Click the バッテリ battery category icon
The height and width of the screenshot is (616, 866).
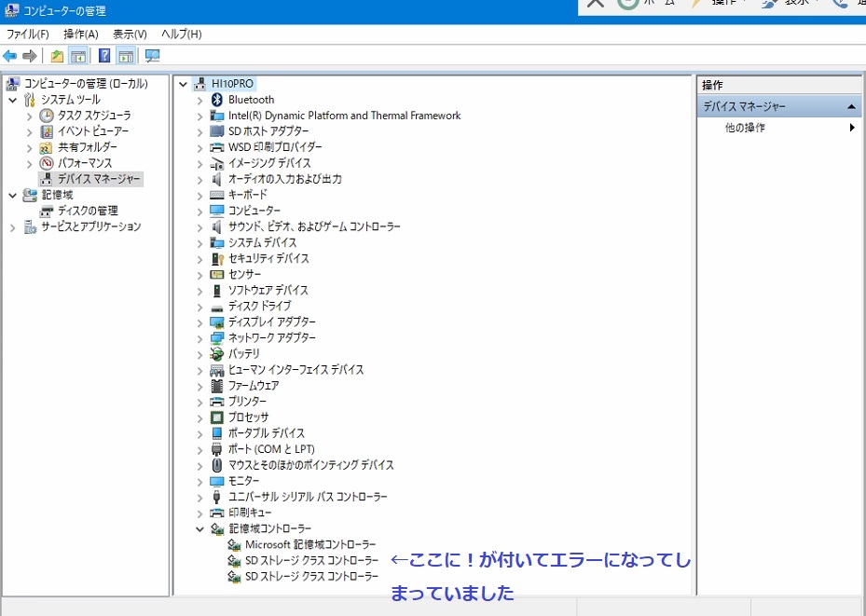[217, 354]
